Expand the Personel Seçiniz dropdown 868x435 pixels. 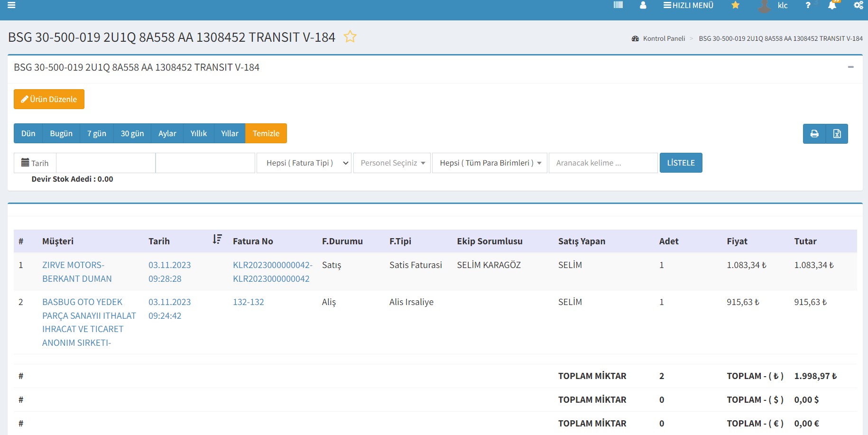[x=392, y=163]
